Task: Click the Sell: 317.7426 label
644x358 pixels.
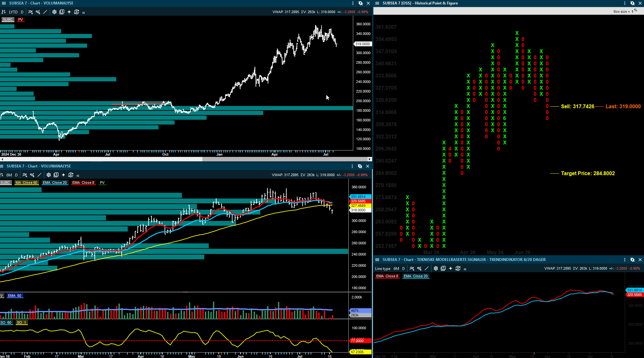Action: (577, 106)
